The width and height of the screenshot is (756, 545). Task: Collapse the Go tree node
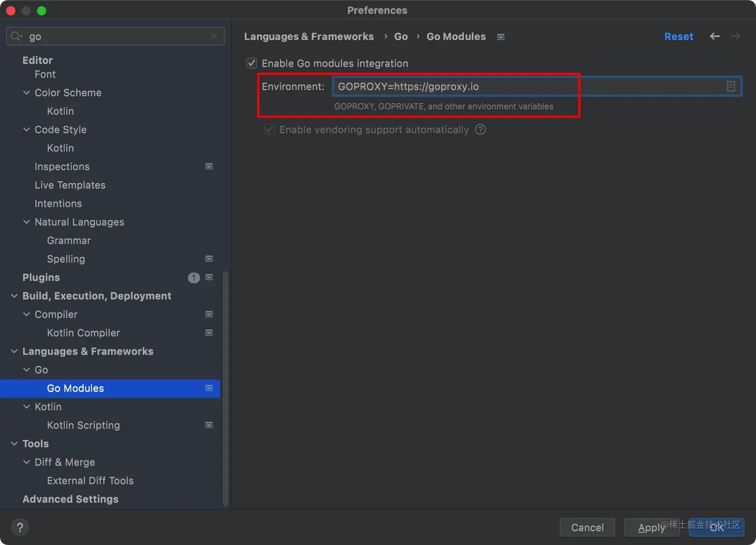tap(26, 370)
